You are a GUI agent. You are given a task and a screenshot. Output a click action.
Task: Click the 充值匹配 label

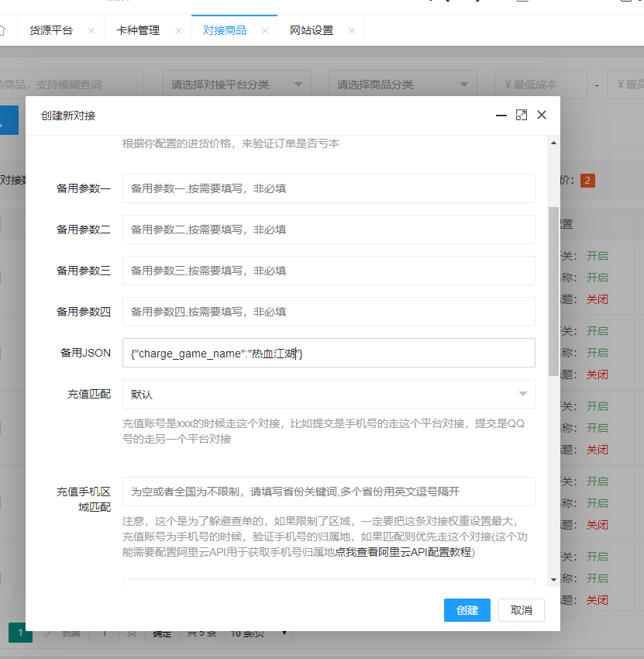[89, 394]
